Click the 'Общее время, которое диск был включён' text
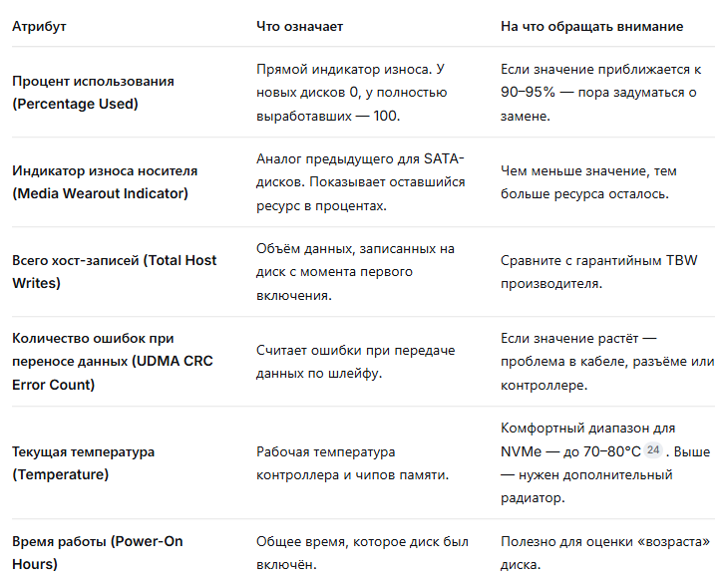The image size is (728, 577). click(x=362, y=553)
